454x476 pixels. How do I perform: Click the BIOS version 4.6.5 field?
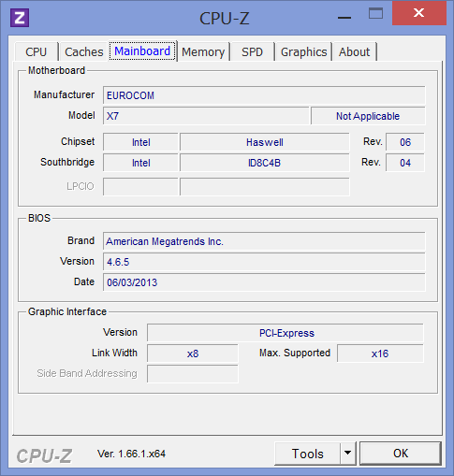click(x=264, y=262)
